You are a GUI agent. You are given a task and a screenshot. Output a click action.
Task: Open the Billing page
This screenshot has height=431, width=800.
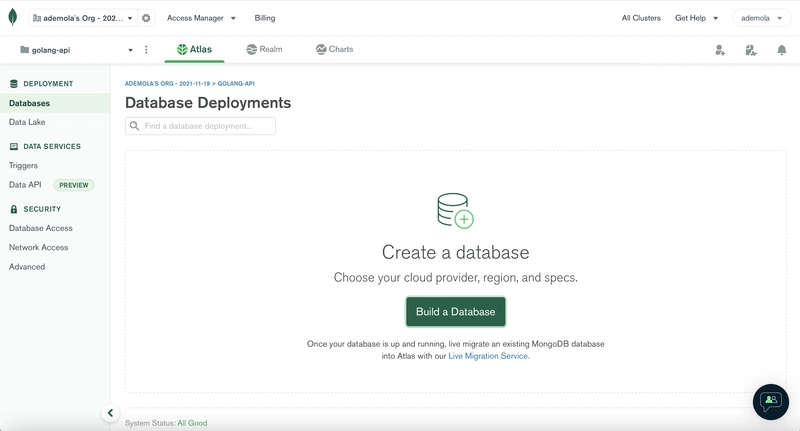265,18
